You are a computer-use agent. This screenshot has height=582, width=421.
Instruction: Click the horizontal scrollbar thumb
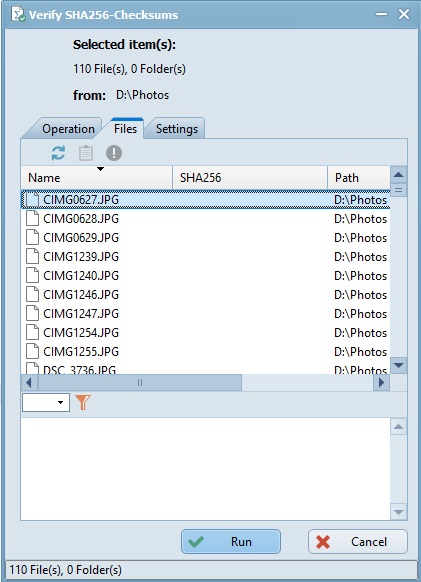[x=140, y=382]
